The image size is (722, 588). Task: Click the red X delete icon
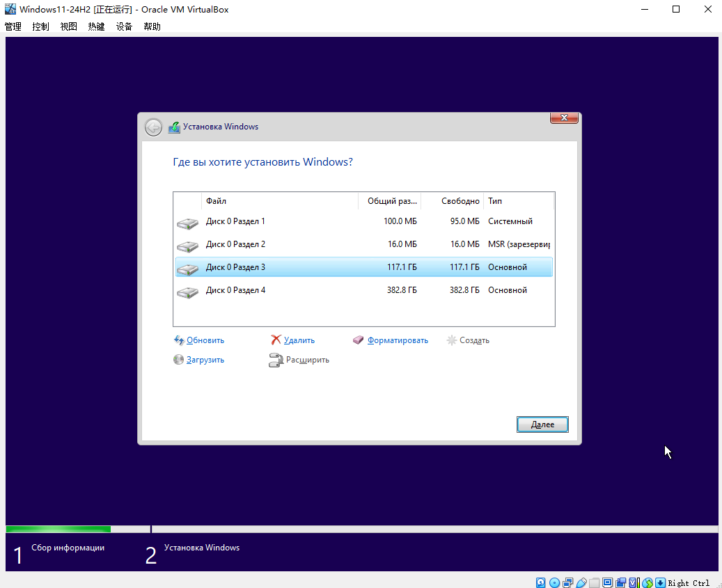[276, 340]
